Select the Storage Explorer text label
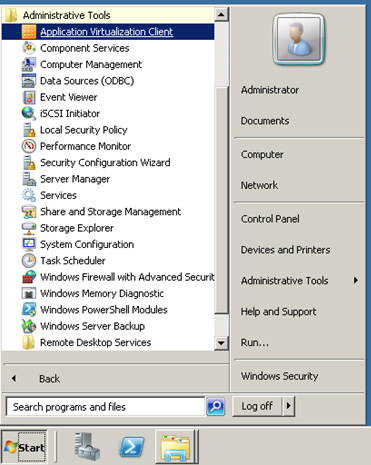The height and width of the screenshot is (465, 371). (x=77, y=228)
